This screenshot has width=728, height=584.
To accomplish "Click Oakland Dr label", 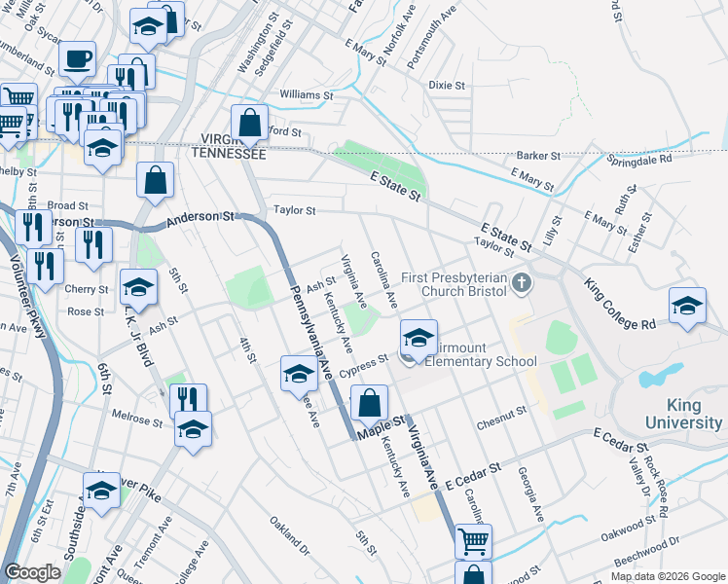I will (290, 536).
